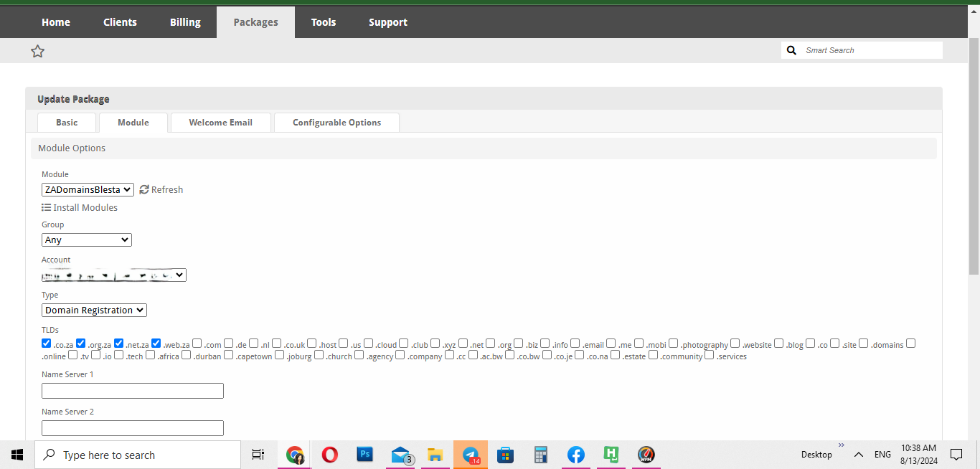Viewport: 980px width, 469px height.
Task: Click the favorites star icon
Action: pos(37,51)
